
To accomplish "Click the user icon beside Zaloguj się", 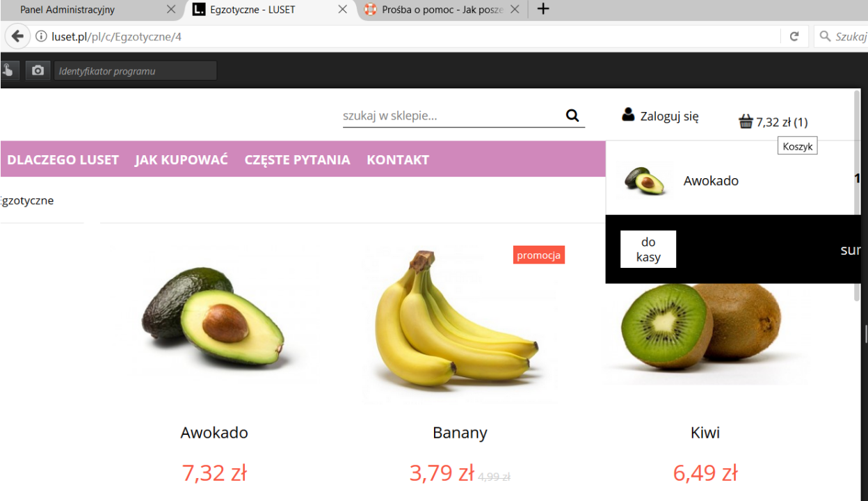I will click(628, 115).
